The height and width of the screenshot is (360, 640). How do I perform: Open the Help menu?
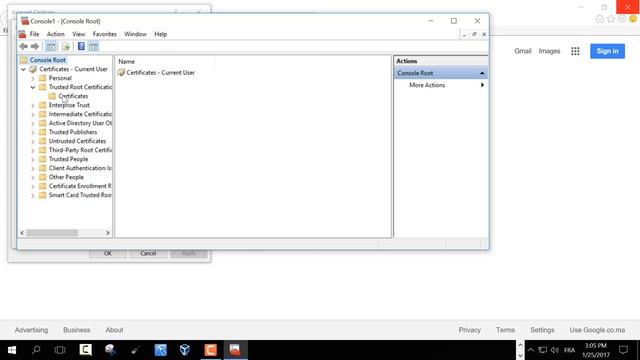tap(160, 34)
